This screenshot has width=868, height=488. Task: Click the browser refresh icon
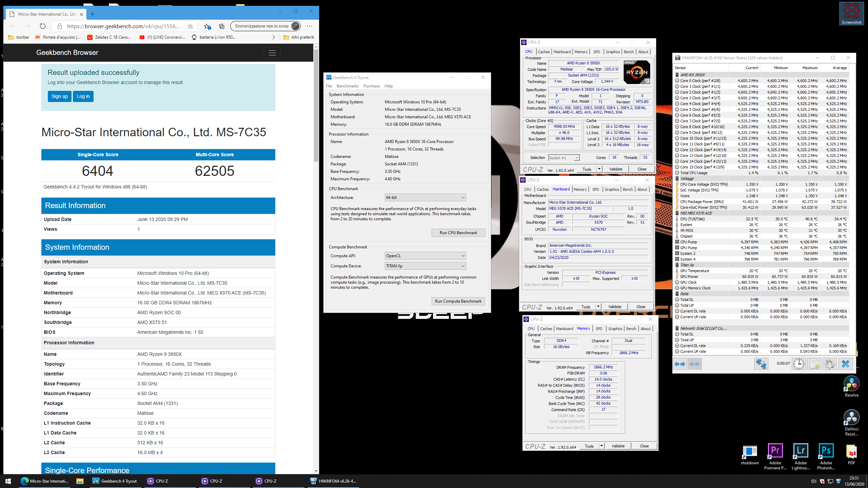(x=42, y=26)
